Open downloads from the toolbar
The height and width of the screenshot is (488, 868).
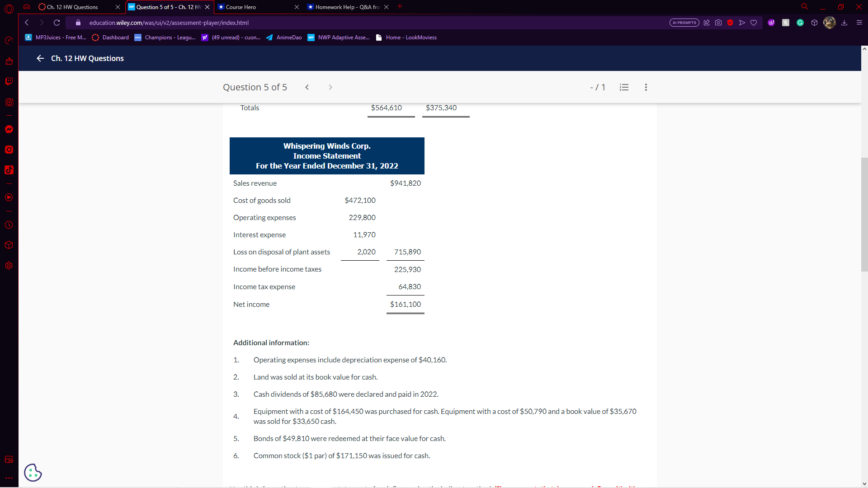click(844, 23)
